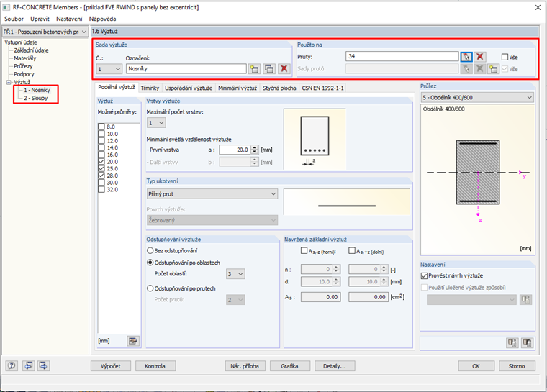Image resolution: width=547 pixels, height=392 pixels.
Task: Click left icon under the Nastavení panel
Action: click(512, 342)
